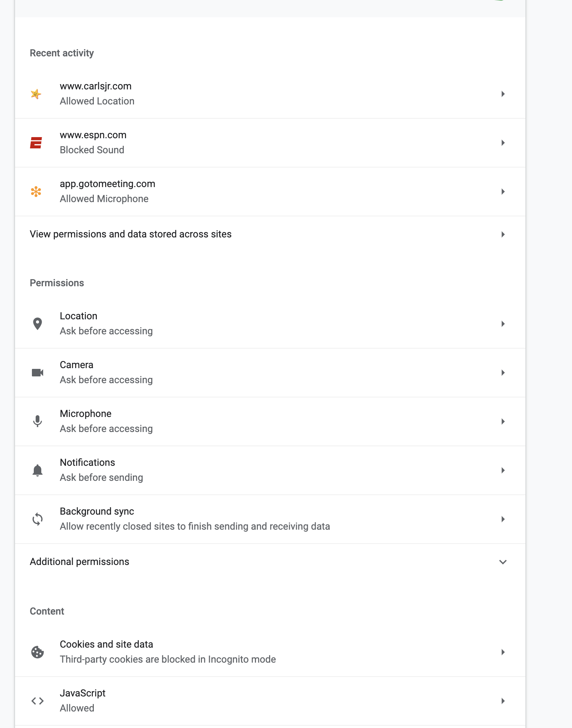Open Notifications permission settings
572x728 pixels.
(270, 470)
